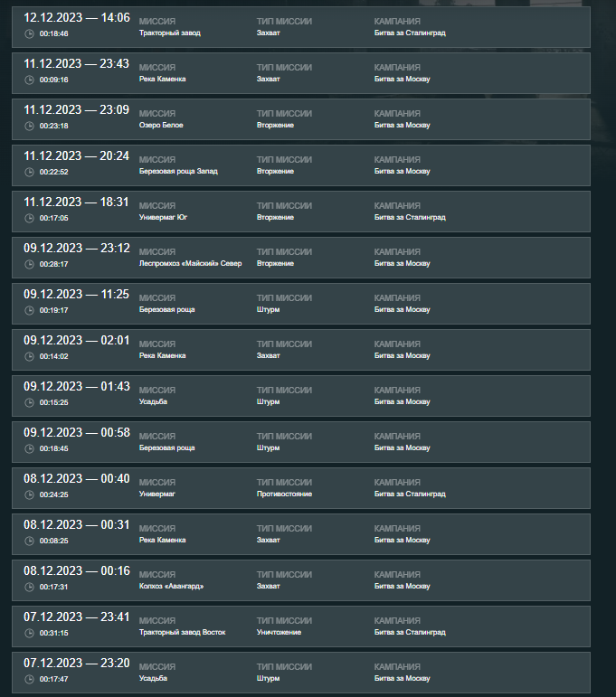Click the clock icon beside duration 00:18:46
Screen dimensions: 616x697
tap(29, 33)
